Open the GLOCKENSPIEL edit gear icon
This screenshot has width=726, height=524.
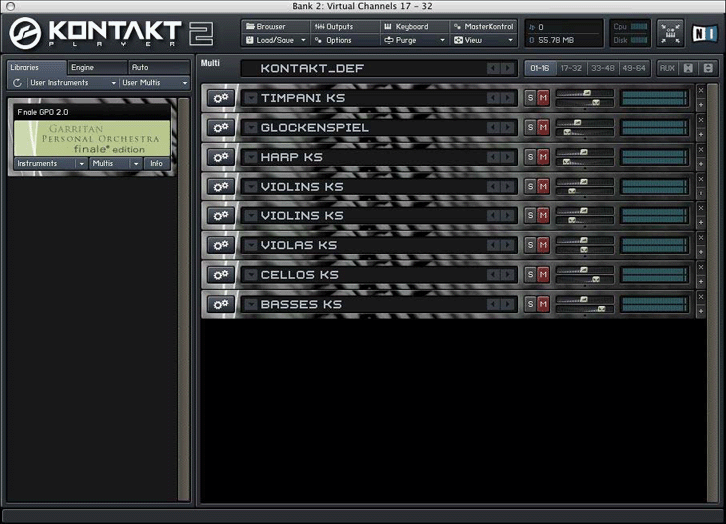point(220,128)
